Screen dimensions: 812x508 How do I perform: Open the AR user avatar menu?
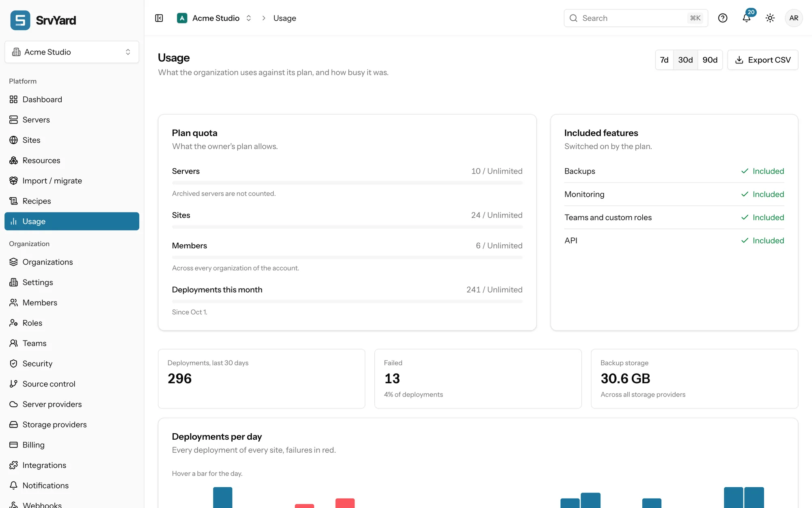pos(794,18)
